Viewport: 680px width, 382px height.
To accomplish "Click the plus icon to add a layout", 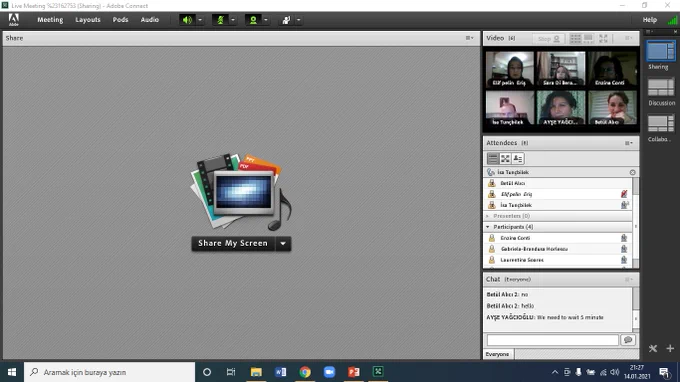I will 670,348.
